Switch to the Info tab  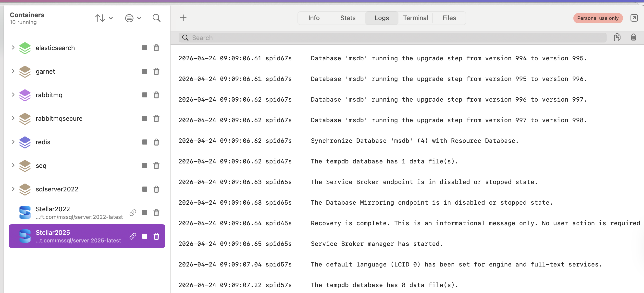point(314,18)
